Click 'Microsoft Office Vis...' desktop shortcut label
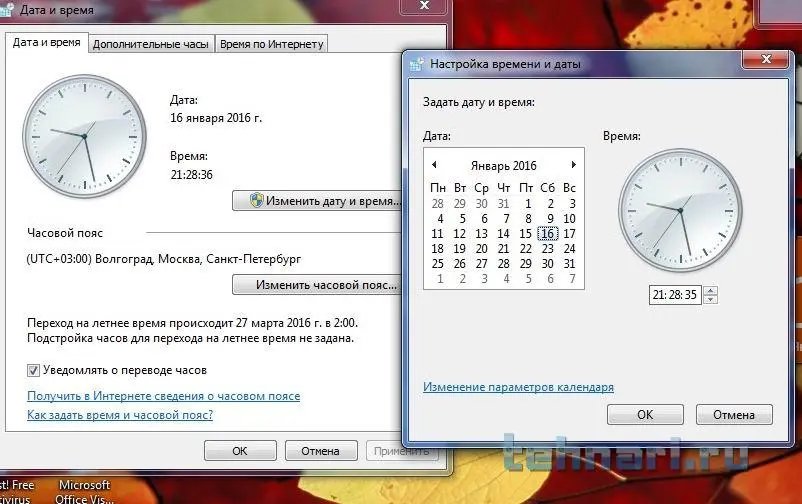The width and height of the screenshot is (802, 504). click(84, 492)
